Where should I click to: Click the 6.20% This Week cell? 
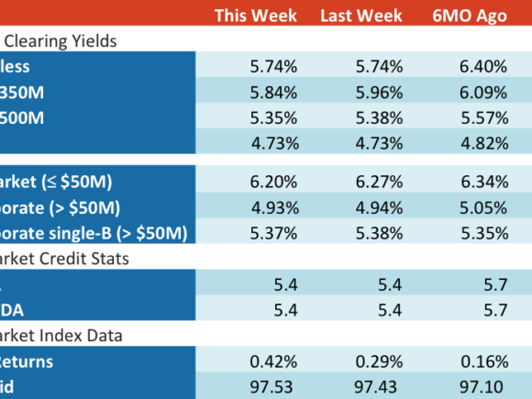click(273, 182)
